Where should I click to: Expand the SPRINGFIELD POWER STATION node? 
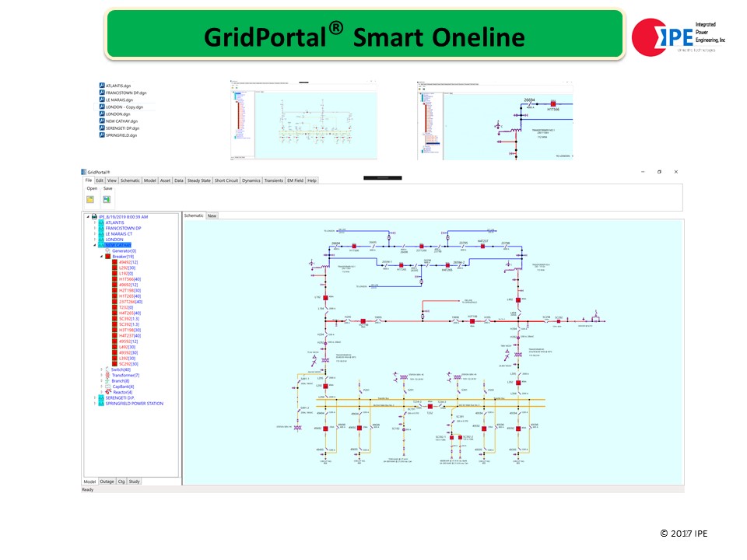[x=95, y=404]
